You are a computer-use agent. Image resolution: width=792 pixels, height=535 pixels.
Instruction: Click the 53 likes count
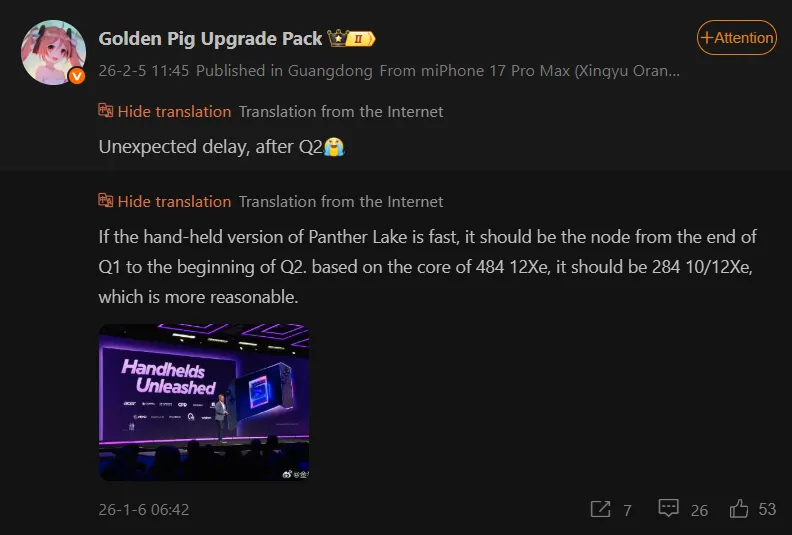[x=767, y=509]
